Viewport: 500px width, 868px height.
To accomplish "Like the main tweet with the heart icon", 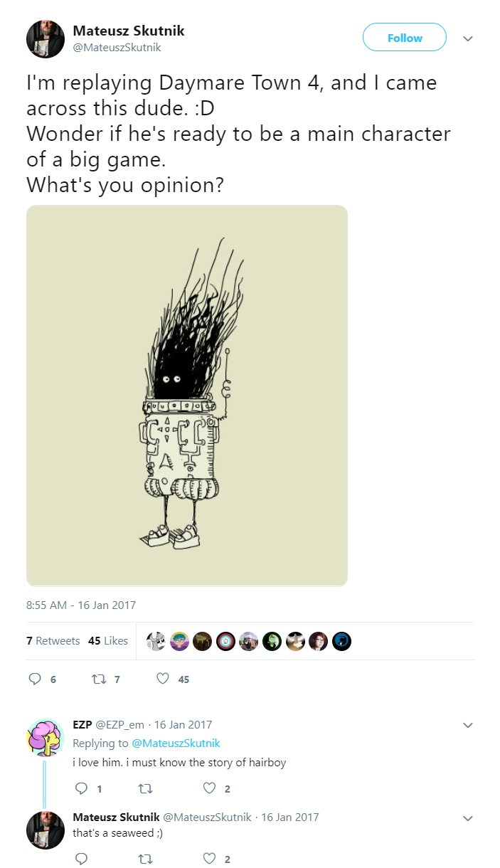I will pyautogui.click(x=163, y=679).
